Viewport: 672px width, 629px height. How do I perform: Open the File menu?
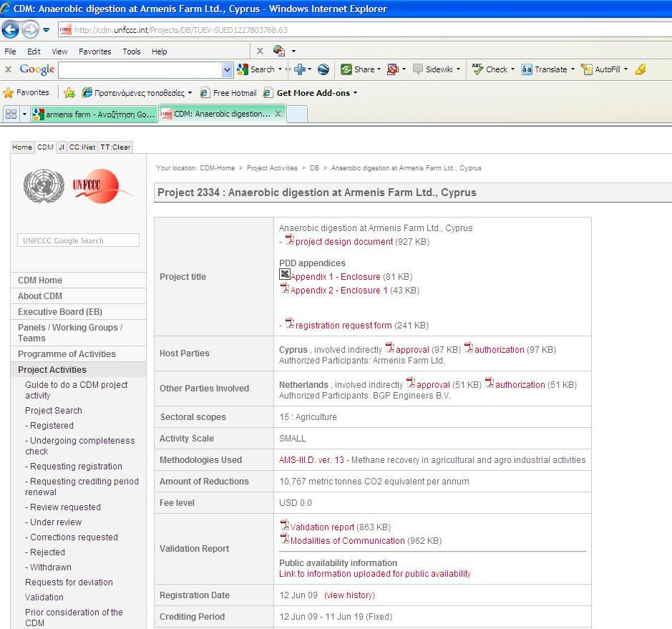point(10,52)
